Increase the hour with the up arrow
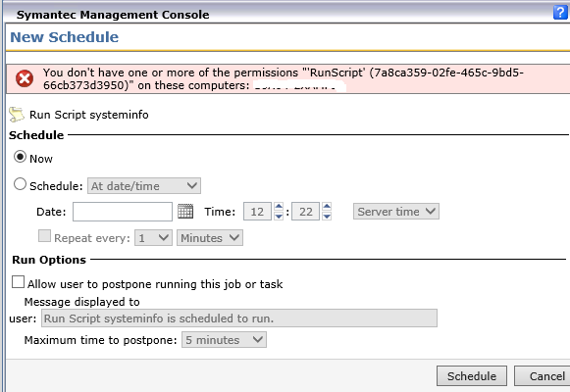 click(x=279, y=207)
